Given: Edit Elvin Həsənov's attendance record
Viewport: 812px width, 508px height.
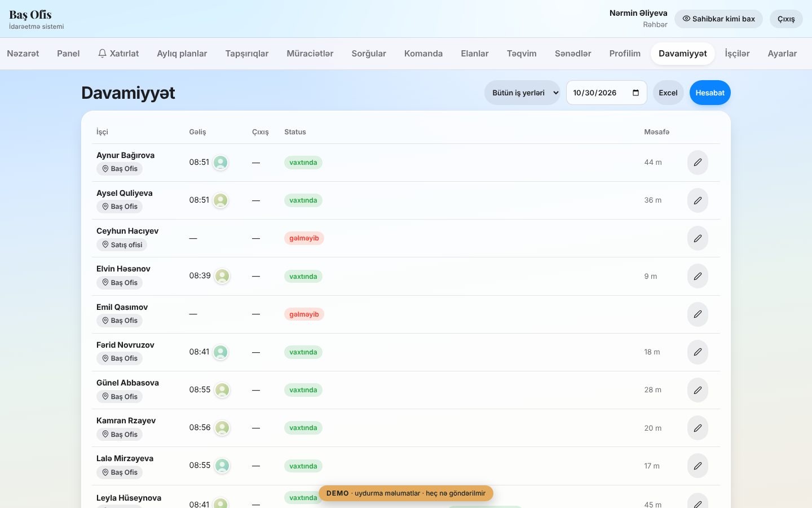Looking at the screenshot, I should [x=698, y=276].
